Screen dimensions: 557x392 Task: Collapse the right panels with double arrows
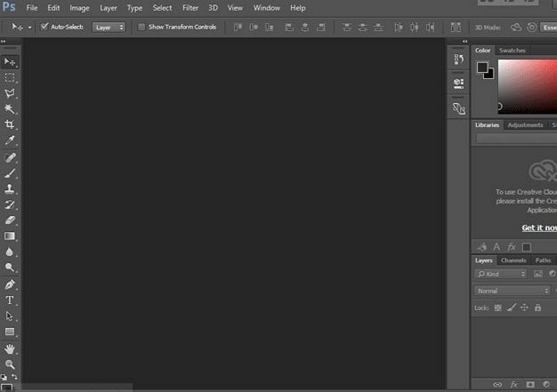click(464, 42)
